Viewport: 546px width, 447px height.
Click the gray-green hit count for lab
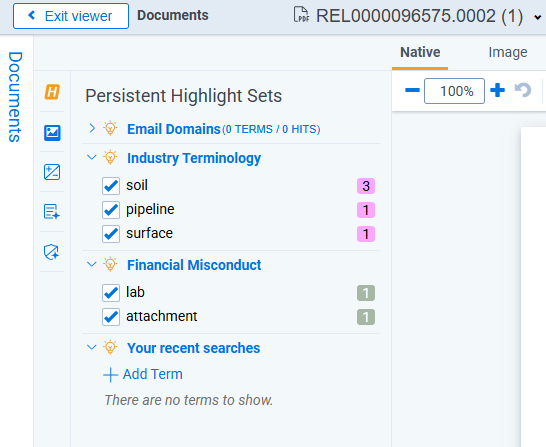[366, 293]
